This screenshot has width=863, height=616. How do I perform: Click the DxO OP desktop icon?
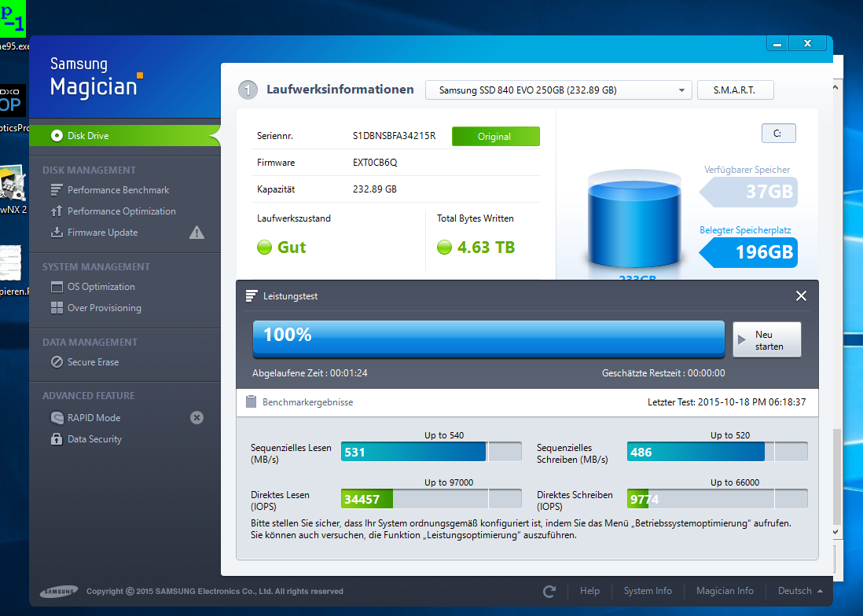[12, 100]
